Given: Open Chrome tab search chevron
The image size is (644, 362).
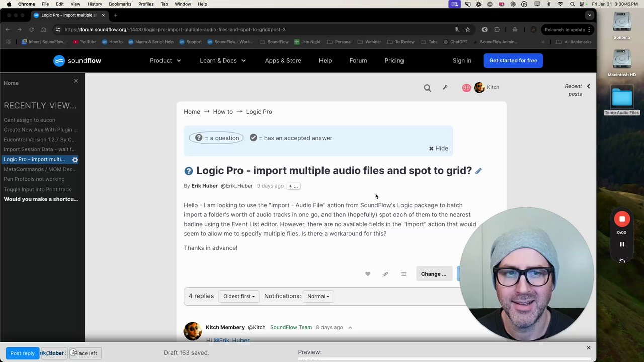Looking at the screenshot, I should [x=589, y=15].
